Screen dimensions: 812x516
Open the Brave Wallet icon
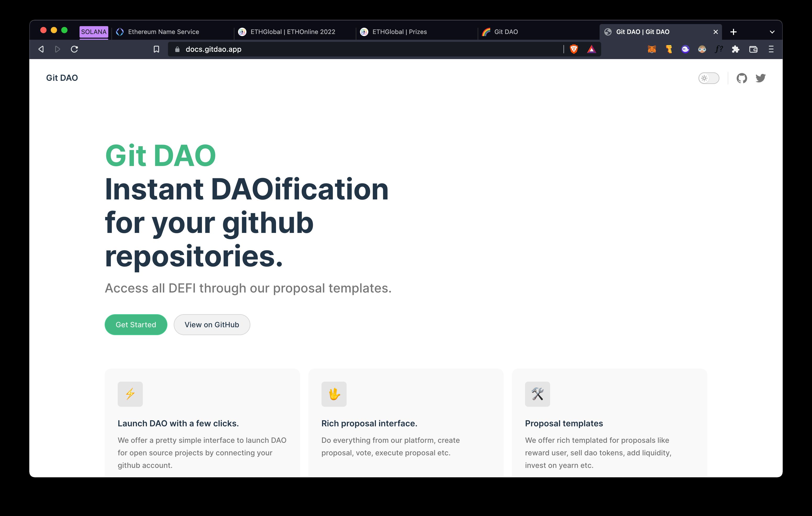(x=753, y=49)
